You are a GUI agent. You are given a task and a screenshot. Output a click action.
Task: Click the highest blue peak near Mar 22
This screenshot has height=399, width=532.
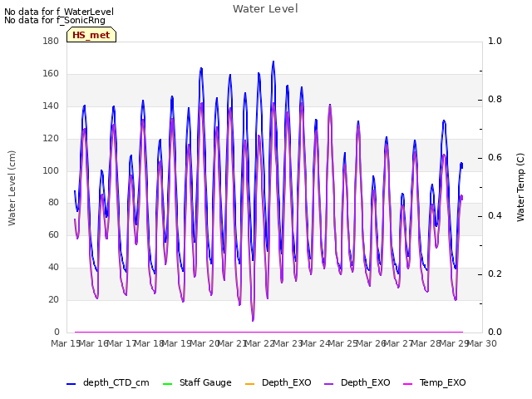273,62
